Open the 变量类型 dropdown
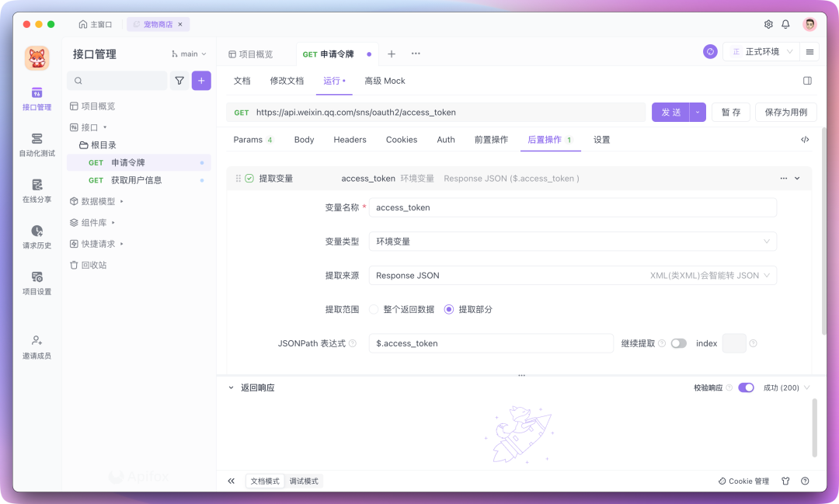The width and height of the screenshot is (839, 504). pyautogui.click(x=573, y=242)
